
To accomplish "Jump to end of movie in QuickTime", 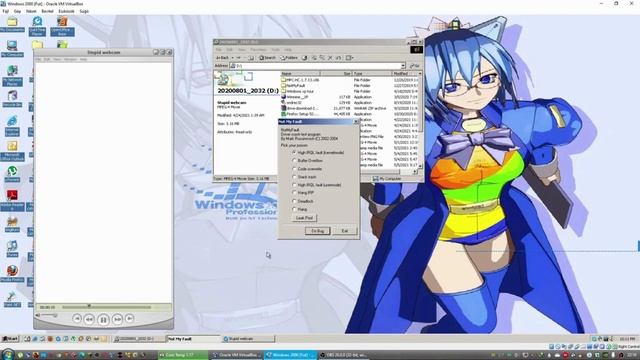I will (129, 318).
